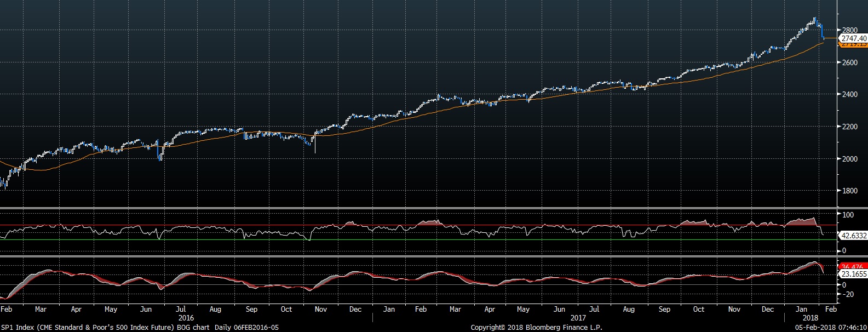The height and width of the screenshot is (332, 868).
Task: Click the 100 label on RSI axis
Action: point(848,215)
